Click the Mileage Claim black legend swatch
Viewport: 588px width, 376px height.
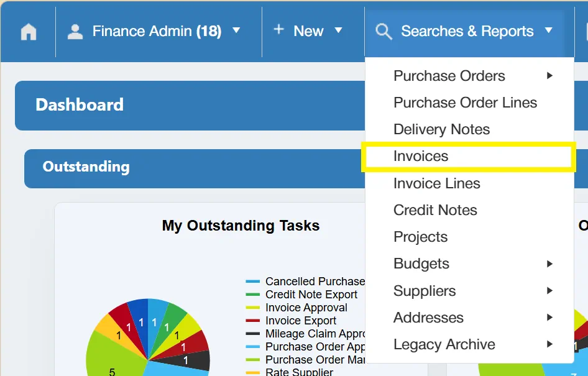253,333
